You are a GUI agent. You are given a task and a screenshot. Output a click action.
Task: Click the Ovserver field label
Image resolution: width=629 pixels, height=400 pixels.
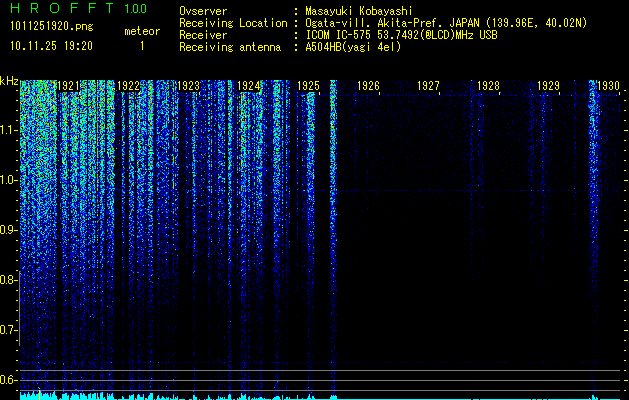[203, 11]
